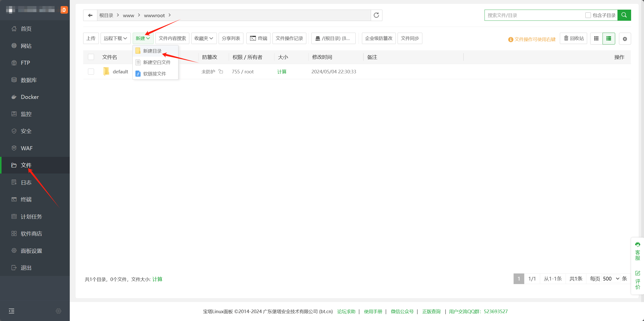Click the back arrow in path bar
644x321 pixels.
click(90, 15)
